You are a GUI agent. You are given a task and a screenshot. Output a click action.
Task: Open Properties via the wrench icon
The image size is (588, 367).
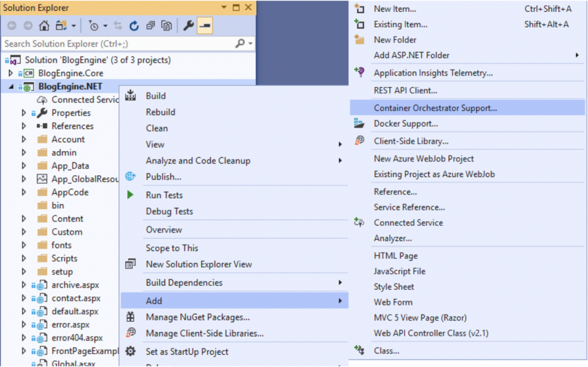(x=188, y=25)
